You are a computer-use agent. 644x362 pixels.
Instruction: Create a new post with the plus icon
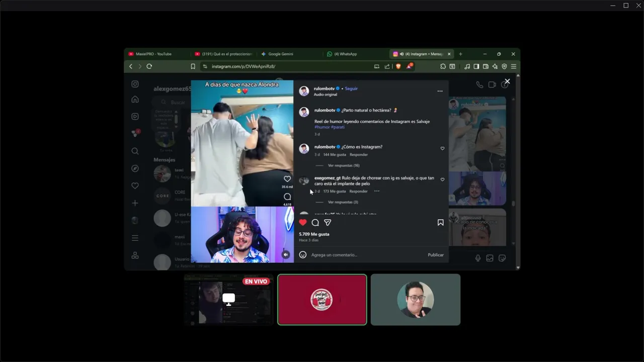click(135, 203)
